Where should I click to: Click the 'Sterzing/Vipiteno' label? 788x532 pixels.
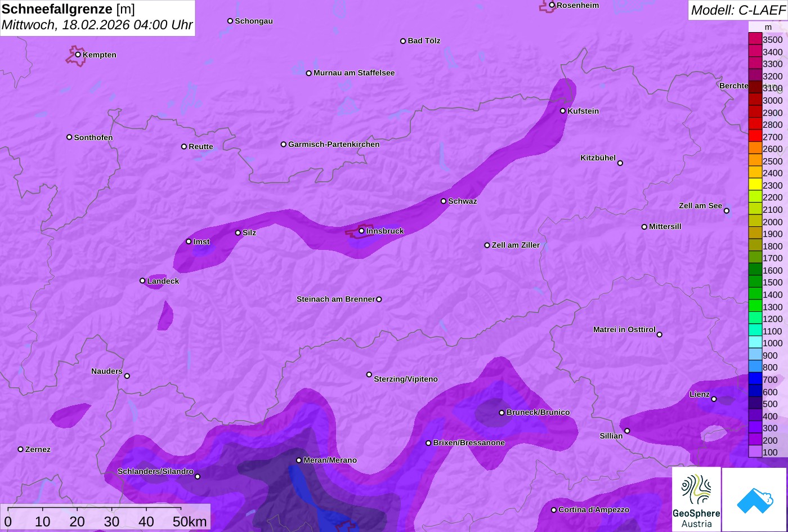(x=406, y=379)
